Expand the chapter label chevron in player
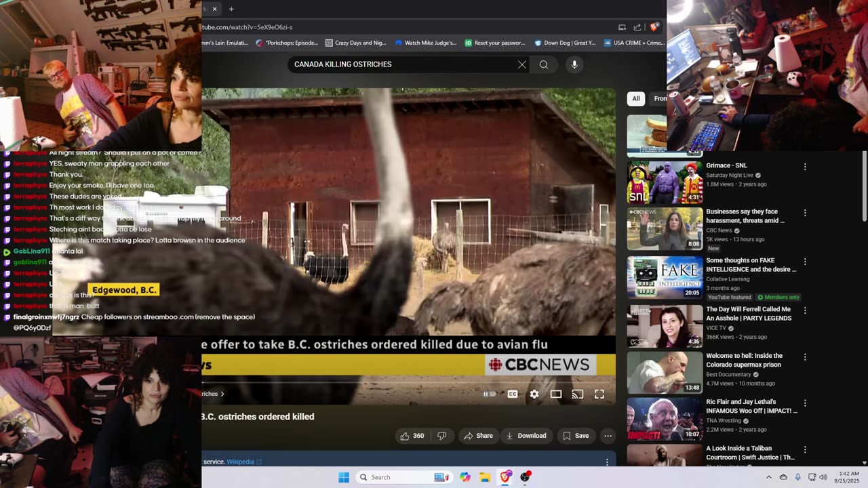 coord(222,394)
